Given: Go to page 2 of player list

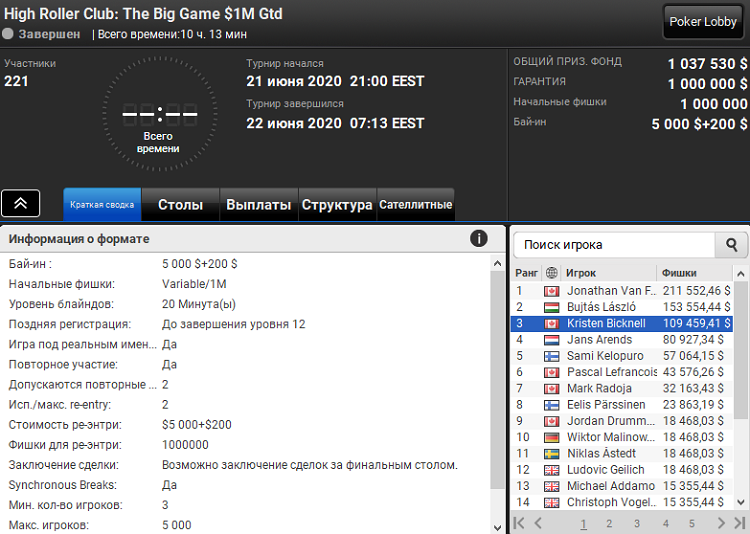Looking at the screenshot, I should point(609,524).
